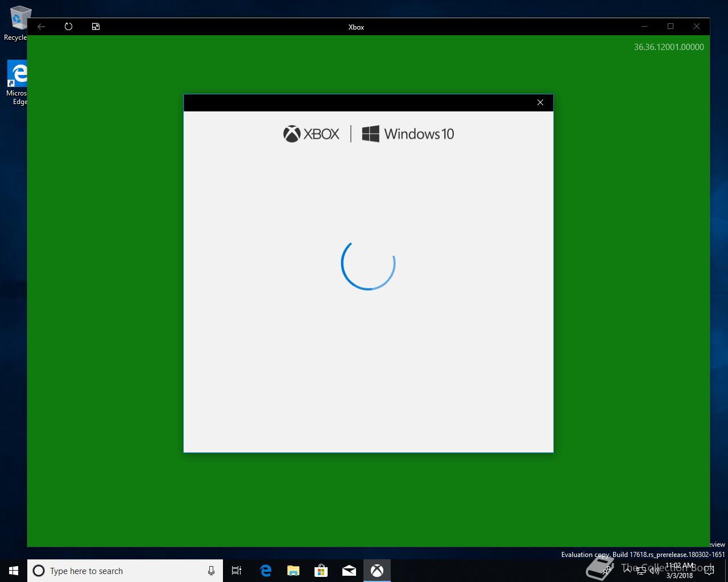728x582 pixels.
Task: Open Microsoft Store from taskbar
Action: (321, 571)
